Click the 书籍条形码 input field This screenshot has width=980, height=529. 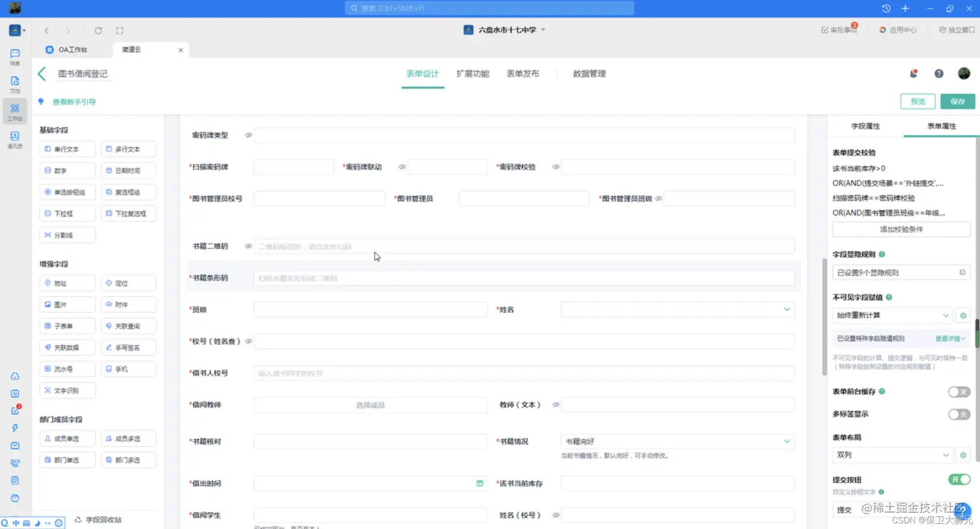pos(524,278)
